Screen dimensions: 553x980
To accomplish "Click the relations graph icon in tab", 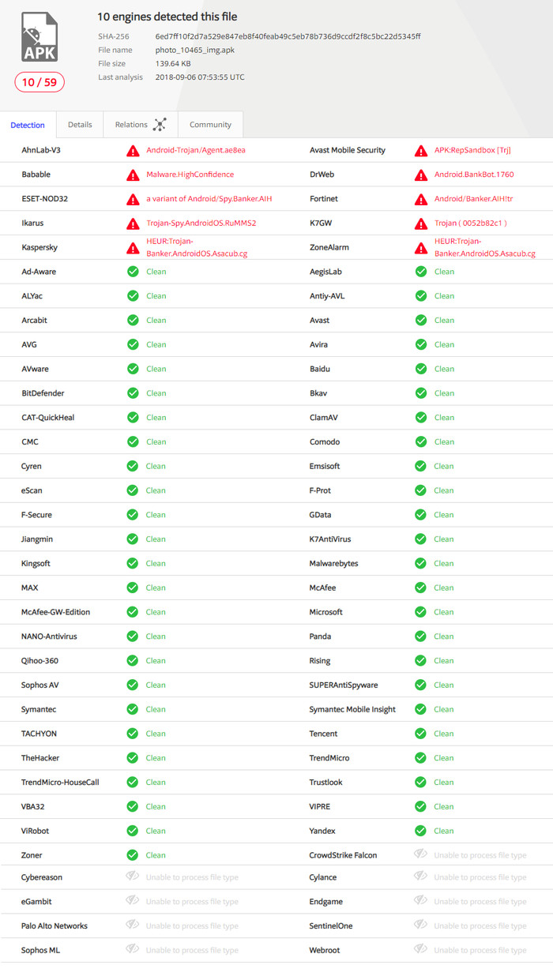I will [x=160, y=125].
